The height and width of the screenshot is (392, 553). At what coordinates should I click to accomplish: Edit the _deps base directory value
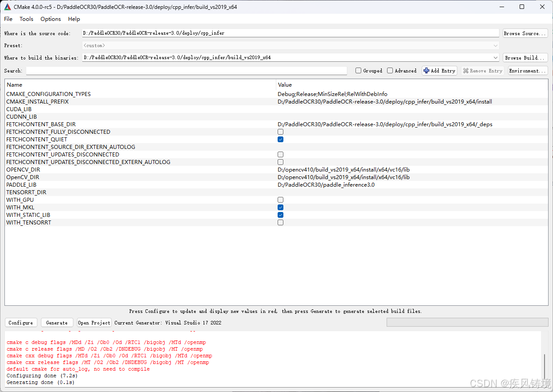[x=385, y=124]
